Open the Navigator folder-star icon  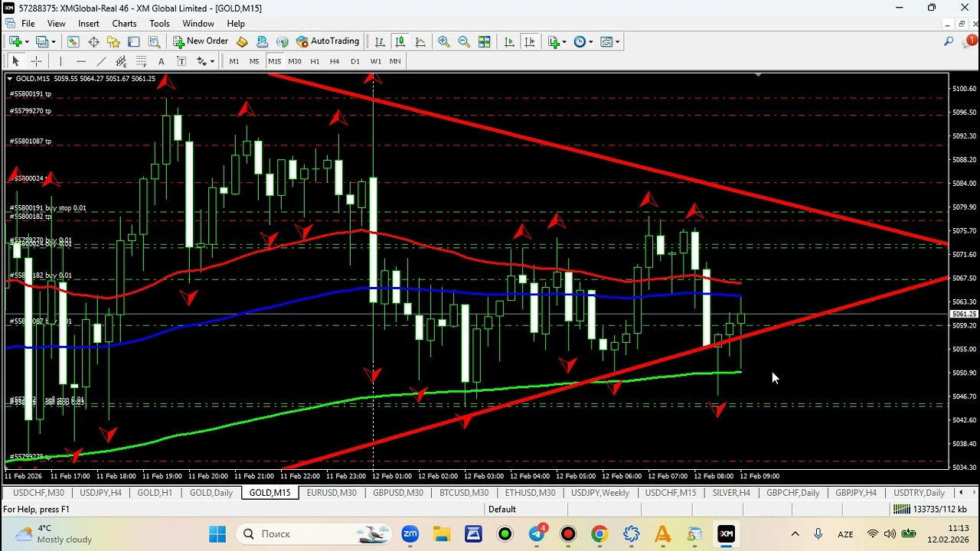point(113,41)
